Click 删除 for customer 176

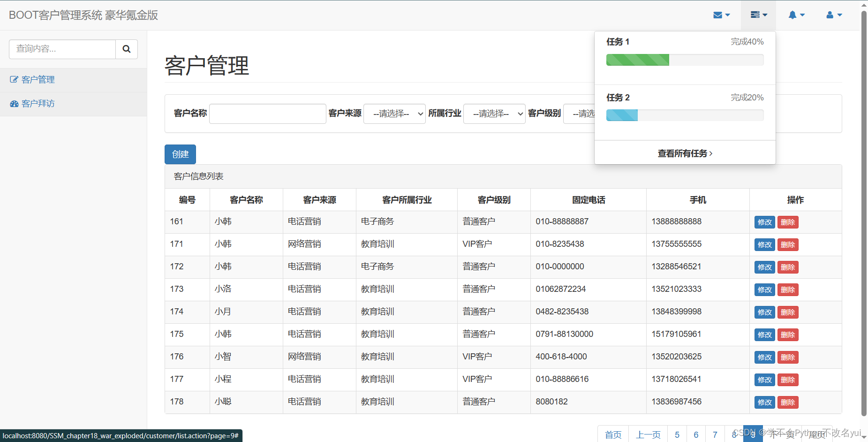pos(788,357)
